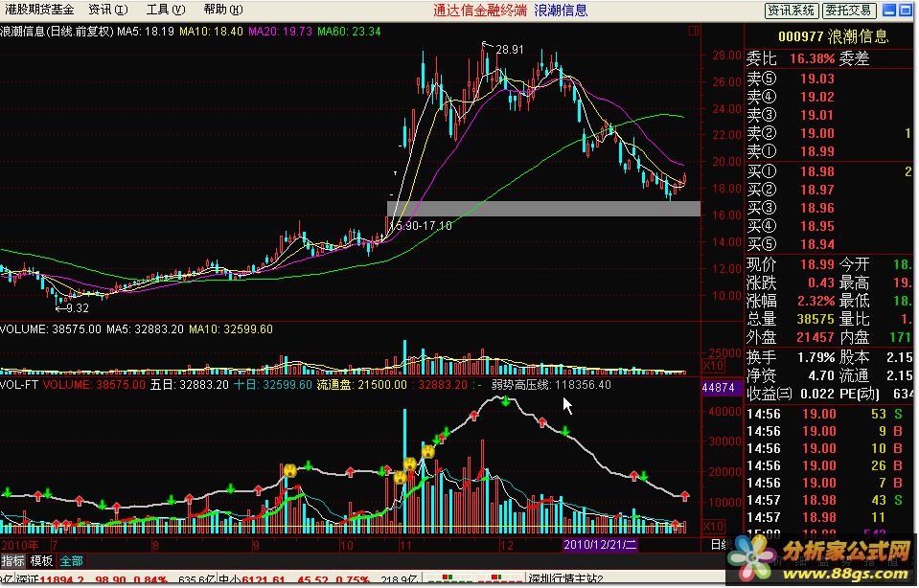
Task: Click the yellow face marker near September in VOL-FT
Action: (289, 470)
